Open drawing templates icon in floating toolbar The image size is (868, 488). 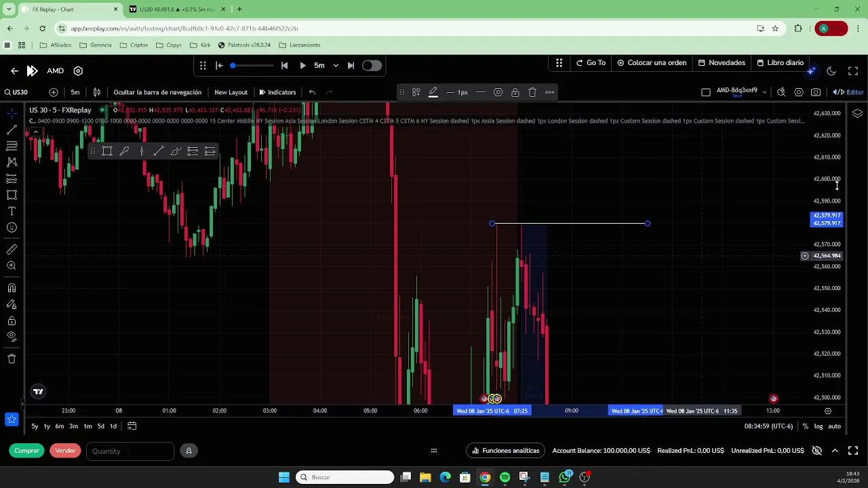click(x=416, y=92)
